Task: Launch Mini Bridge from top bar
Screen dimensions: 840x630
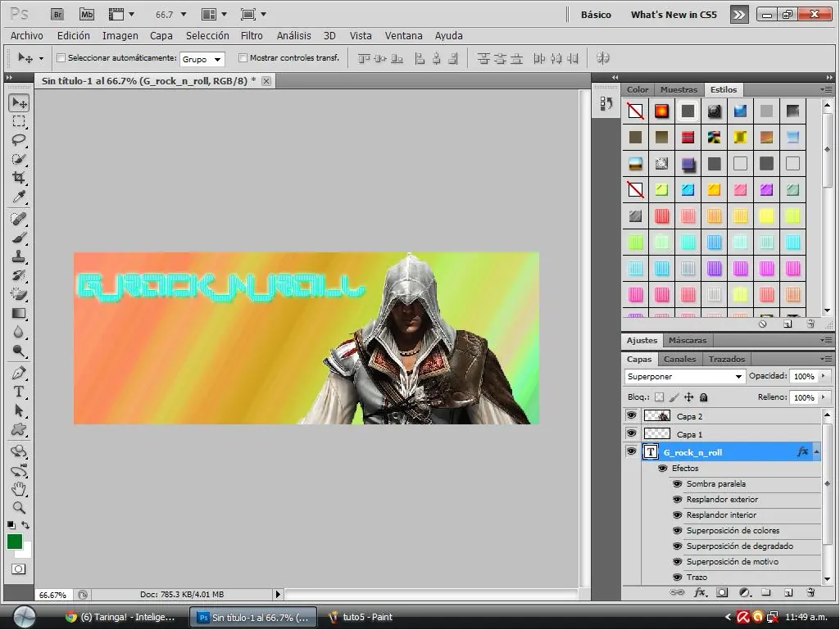Action: pyautogui.click(x=87, y=15)
